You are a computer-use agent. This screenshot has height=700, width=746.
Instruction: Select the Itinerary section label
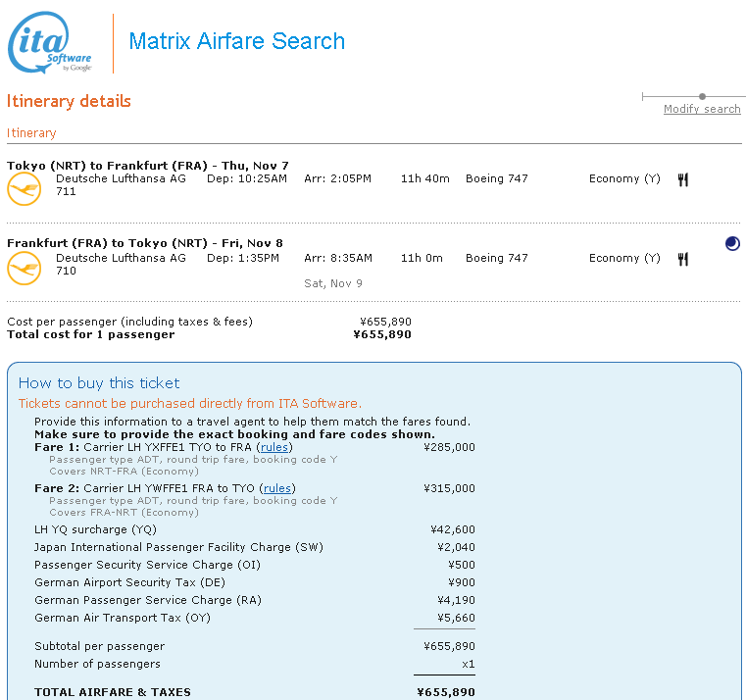point(31,132)
